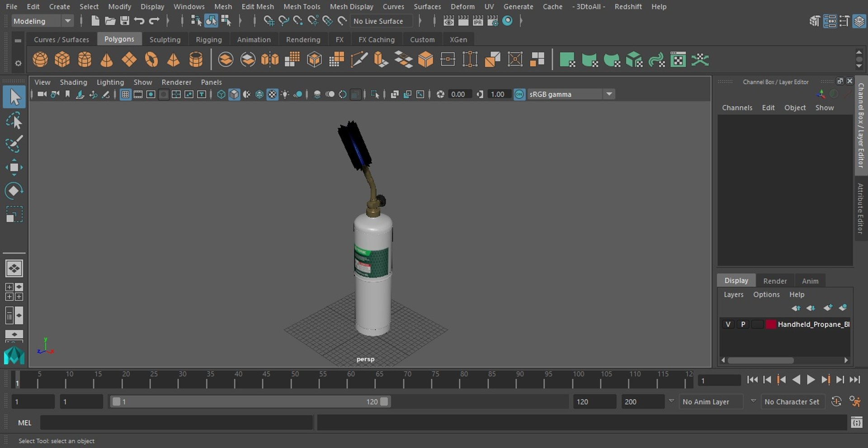
Task: Open animation preferences icon
Action: (855, 401)
